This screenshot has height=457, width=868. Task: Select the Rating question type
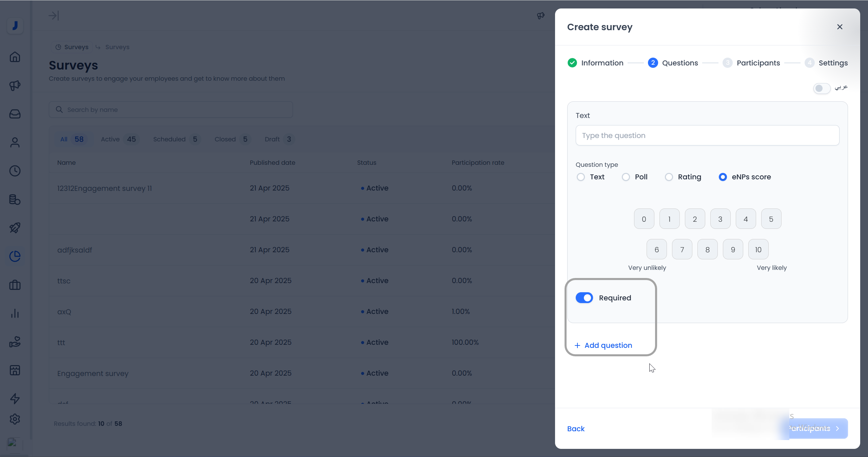point(669,177)
